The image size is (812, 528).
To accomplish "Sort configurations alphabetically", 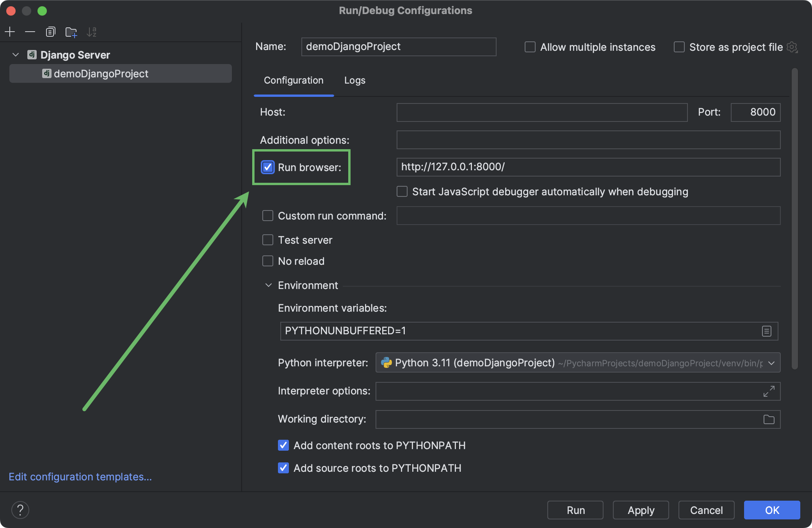I will click(91, 32).
